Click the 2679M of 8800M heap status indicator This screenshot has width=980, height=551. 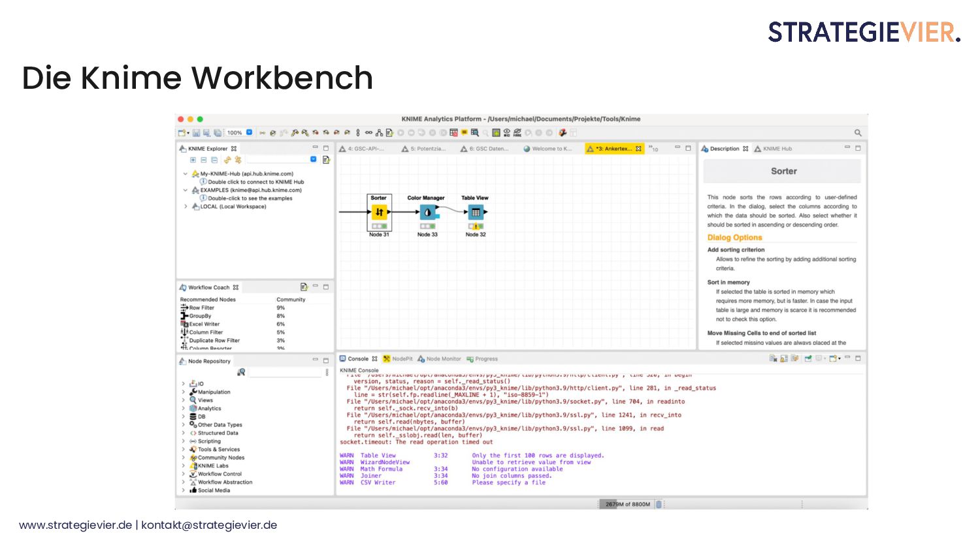(627, 504)
